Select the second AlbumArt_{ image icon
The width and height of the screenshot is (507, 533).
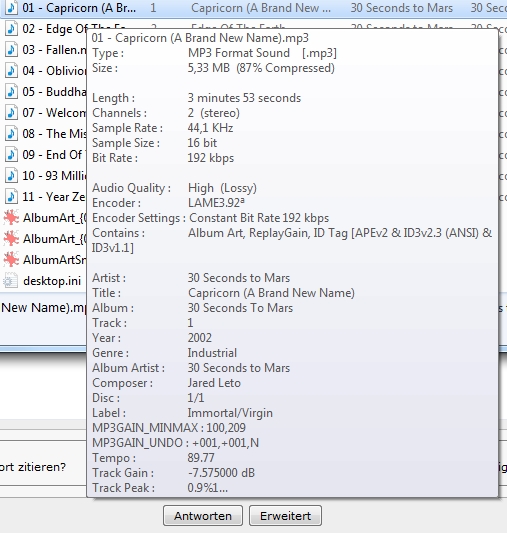tap(11, 239)
